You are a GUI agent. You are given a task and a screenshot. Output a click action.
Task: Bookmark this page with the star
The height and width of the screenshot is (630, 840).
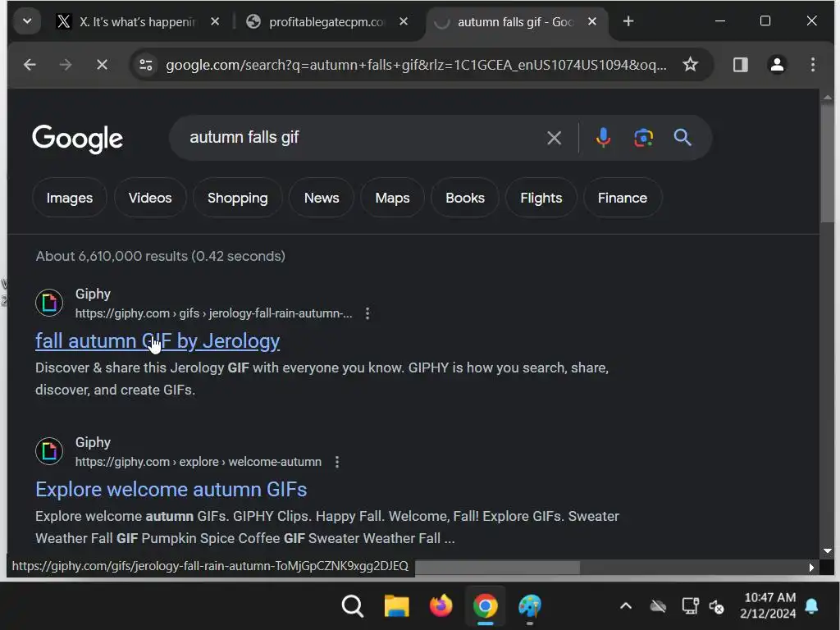coord(690,65)
